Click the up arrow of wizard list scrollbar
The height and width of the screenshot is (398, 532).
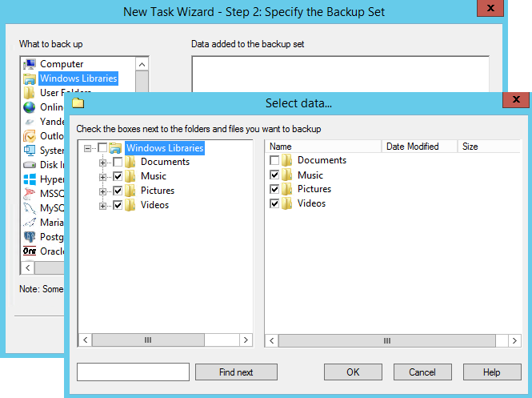(x=142, y=64)
